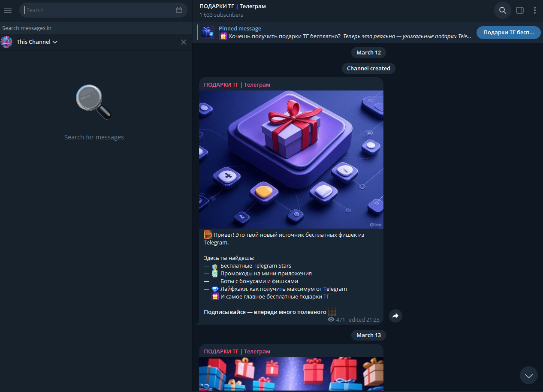This screenshot has width=543, height=392.
Task: Click the Search for messages placeholder text
Action: tap(94, 137)
